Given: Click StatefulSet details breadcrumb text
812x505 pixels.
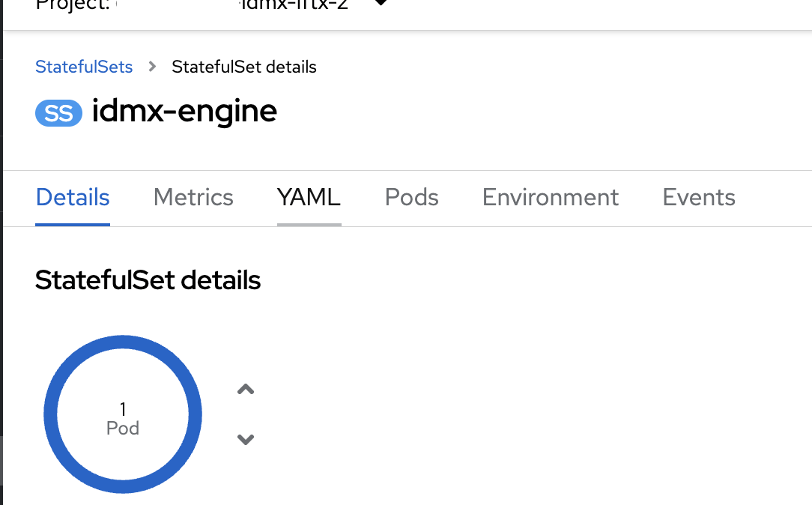Looking at the screenshot, I should point(244,67).
